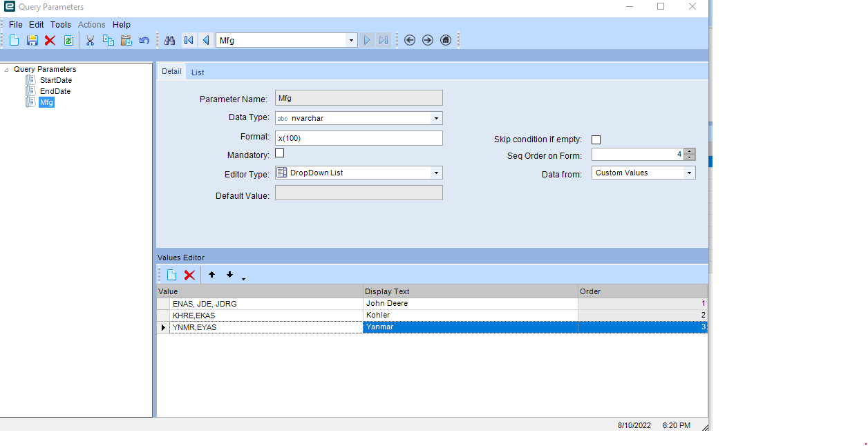
Task: Collapse the Query Parameters tree node
Action: pyautogui.click(x=6, y=70)
